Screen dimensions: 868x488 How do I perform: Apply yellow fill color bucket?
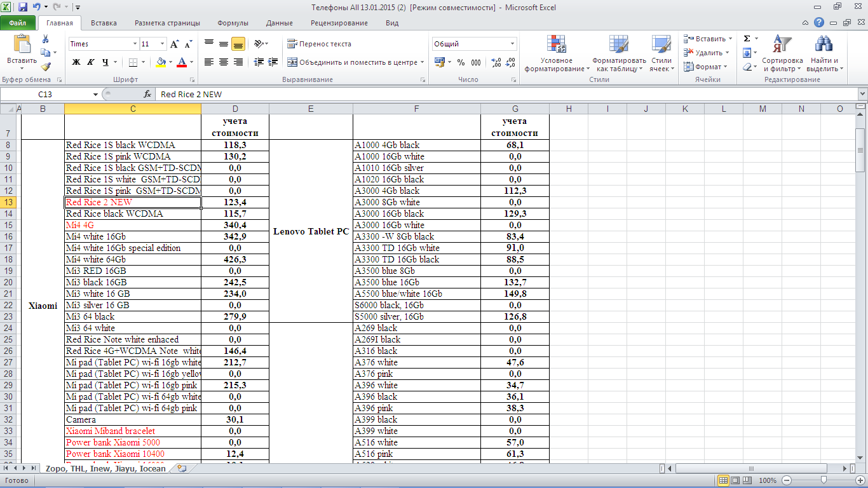coord(161,62)
